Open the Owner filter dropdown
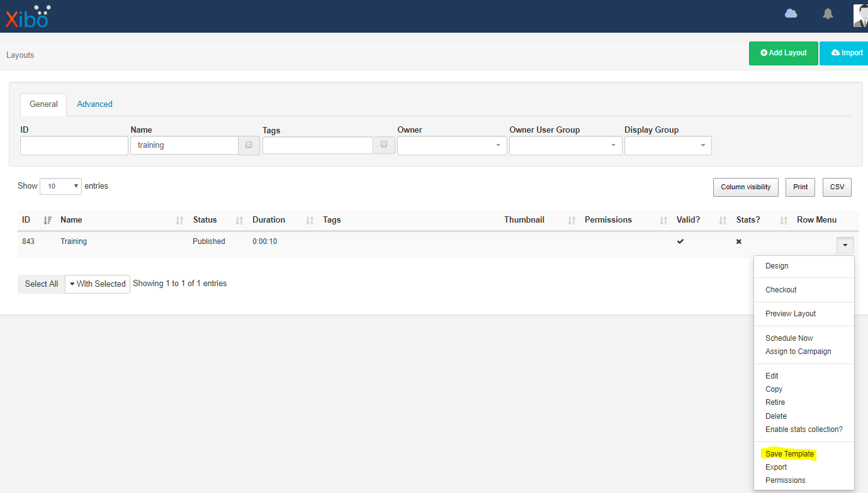868x493 pixels. [452, 145]
